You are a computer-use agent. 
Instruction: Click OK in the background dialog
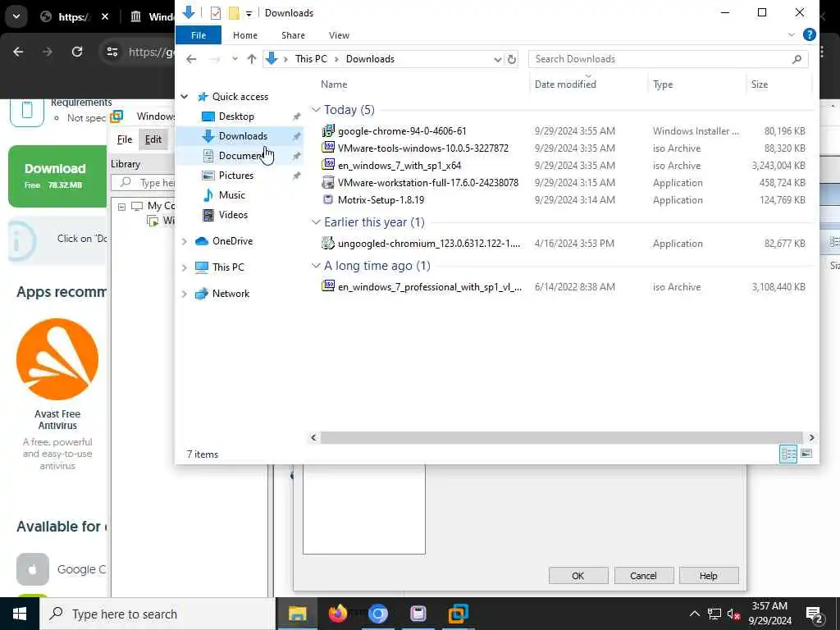[x=578, y=576]
